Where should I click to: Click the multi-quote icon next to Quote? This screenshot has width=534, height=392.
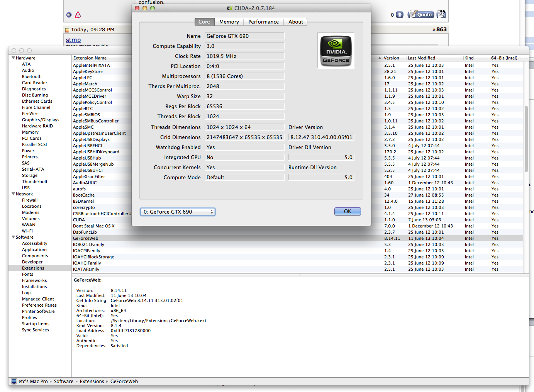click(441, 14)
